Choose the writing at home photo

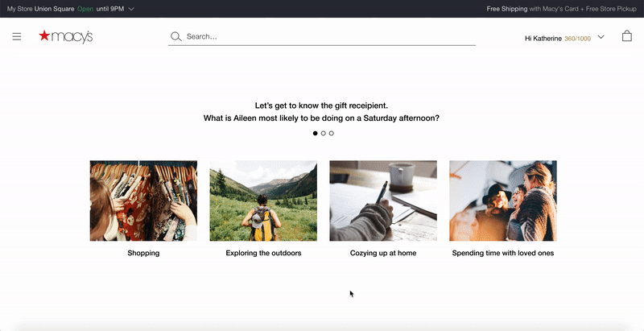click(383, 201)
